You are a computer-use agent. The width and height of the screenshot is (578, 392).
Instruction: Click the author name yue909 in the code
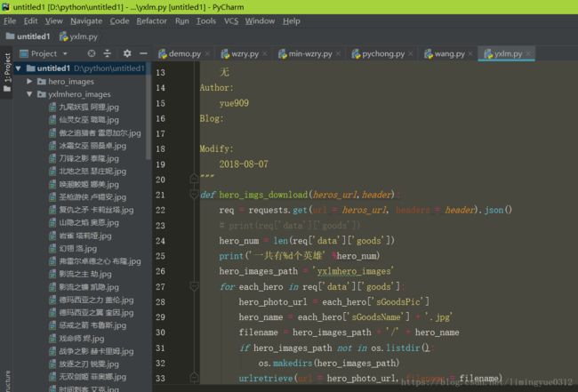(x=234, y=103)
